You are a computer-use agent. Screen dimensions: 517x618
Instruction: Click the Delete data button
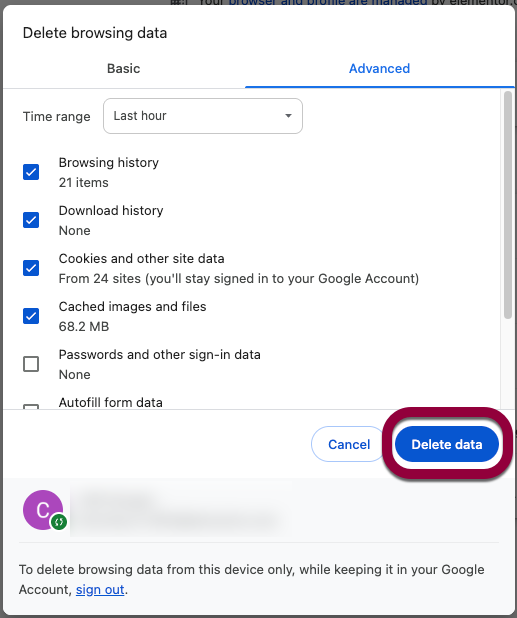coord(447,444)
